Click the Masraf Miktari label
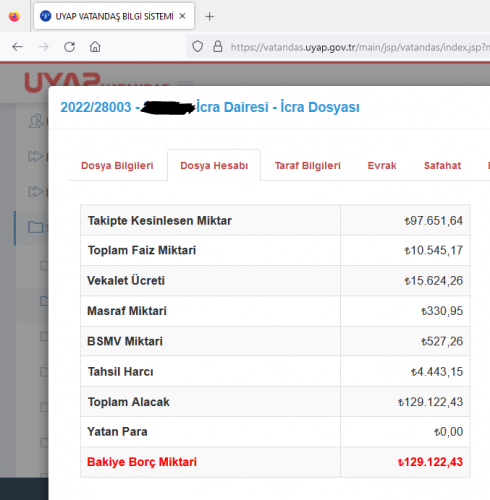 click(127, 311)
